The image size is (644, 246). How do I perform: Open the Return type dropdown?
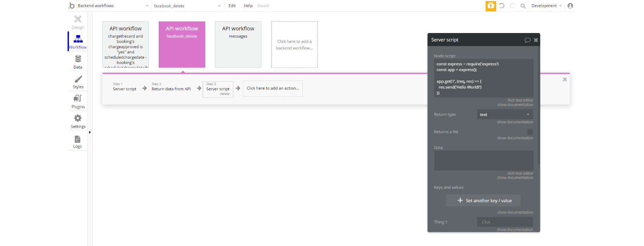coord(505,115)
